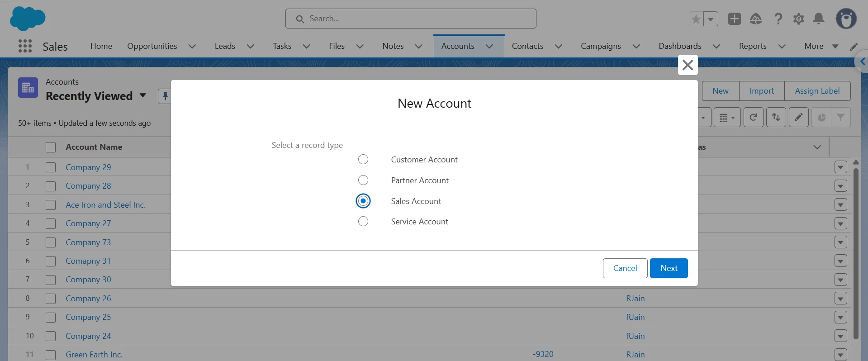The height and width of the screenshot is (361, 868).
Task: Click the favorites star icon
Action: (696, 19)
